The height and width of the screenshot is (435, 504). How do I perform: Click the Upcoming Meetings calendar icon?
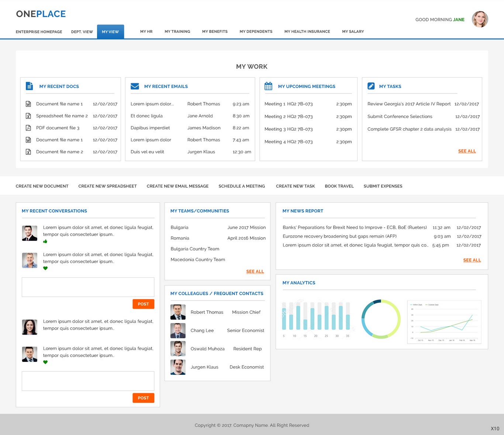268,86
